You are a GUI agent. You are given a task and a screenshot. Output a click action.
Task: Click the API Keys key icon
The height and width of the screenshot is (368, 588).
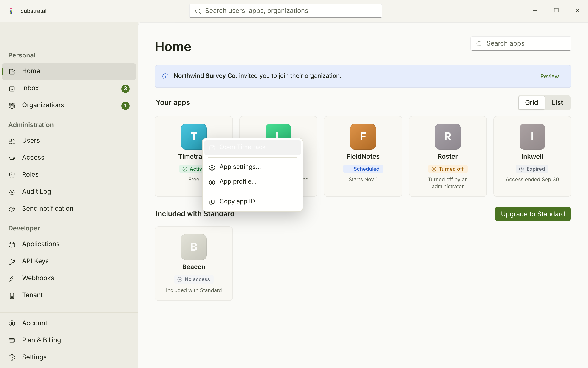tap(12, 262)
